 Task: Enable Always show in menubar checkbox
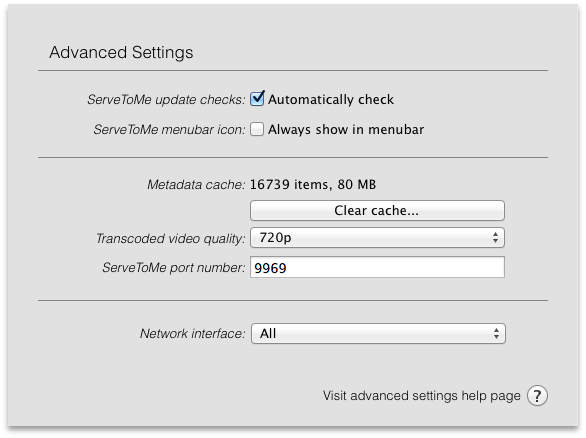click(257, 129)
